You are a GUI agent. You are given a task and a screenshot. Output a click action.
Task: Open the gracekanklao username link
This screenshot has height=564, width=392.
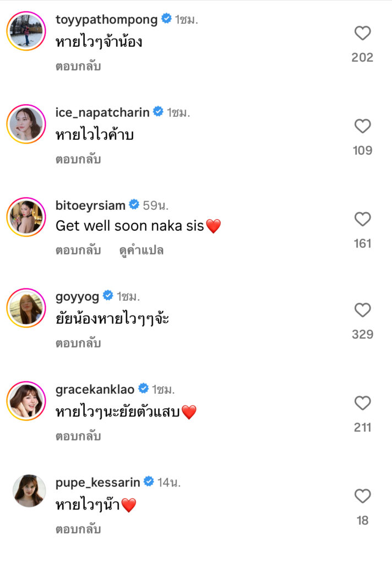point(95,389)
